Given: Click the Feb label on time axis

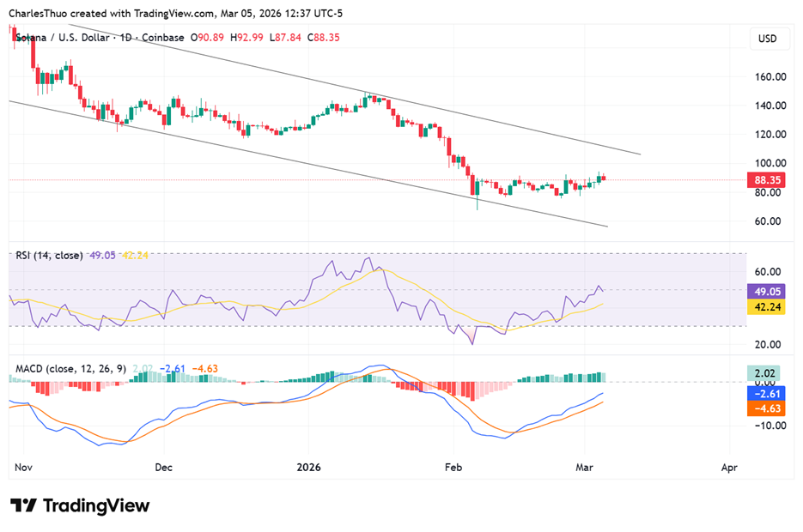Looking at the screenshot, I should click(x=453, y=468).
